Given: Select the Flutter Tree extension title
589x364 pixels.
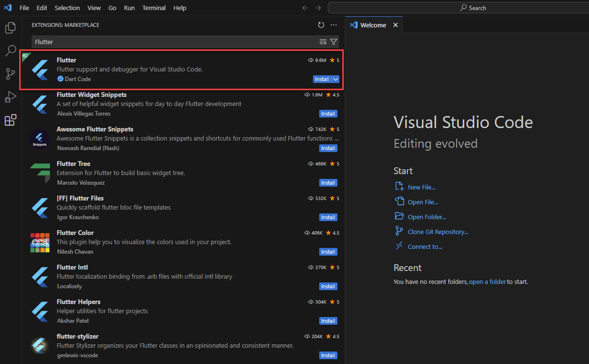Looking at the screenshot, I should (73, 164).
